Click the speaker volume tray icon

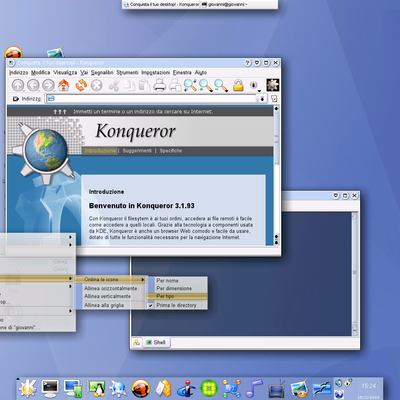(338, 382)
